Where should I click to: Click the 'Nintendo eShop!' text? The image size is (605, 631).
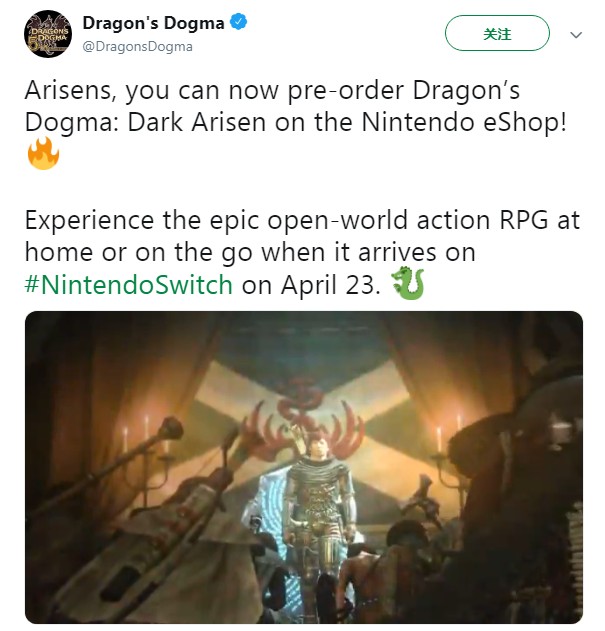click(464, 122)
